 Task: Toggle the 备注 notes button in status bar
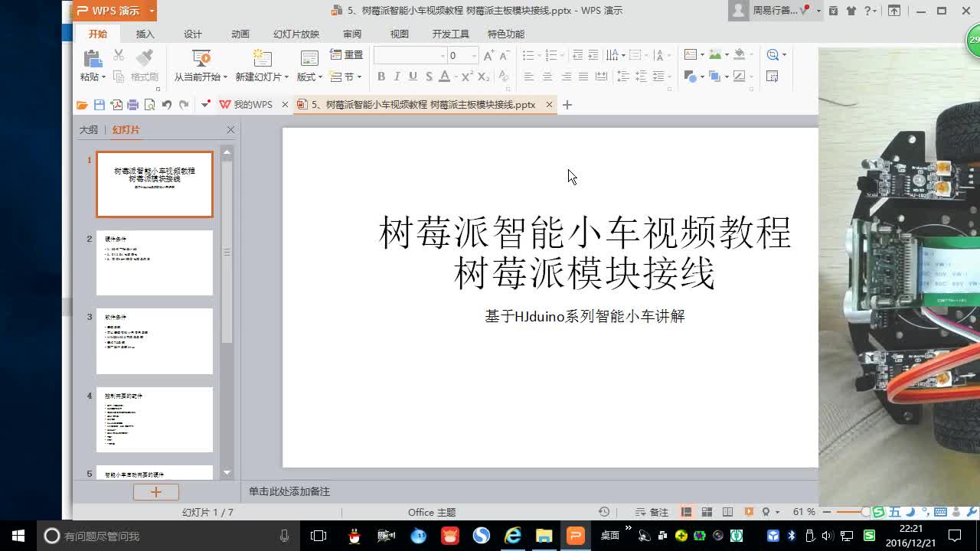point(652,512)
